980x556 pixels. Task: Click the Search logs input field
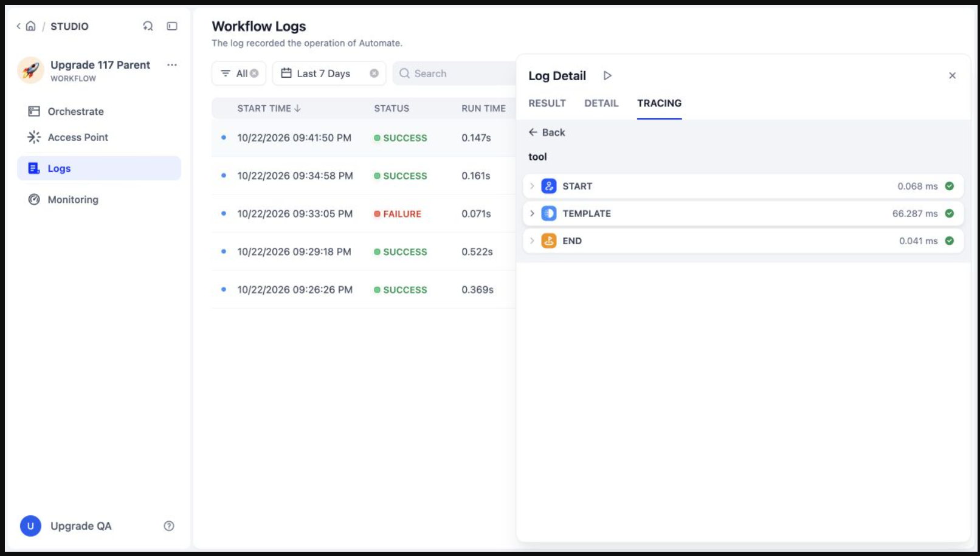[x=455, y=74]
